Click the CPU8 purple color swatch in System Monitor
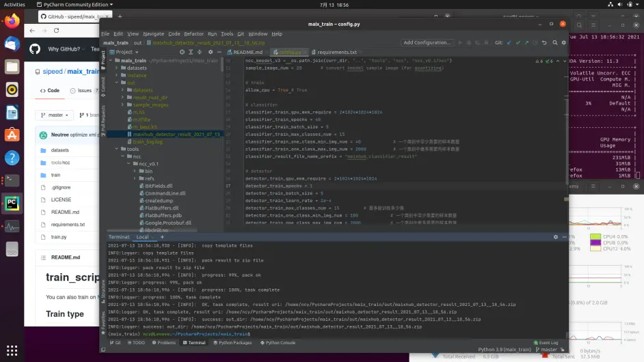 click(x=595, y=242)
